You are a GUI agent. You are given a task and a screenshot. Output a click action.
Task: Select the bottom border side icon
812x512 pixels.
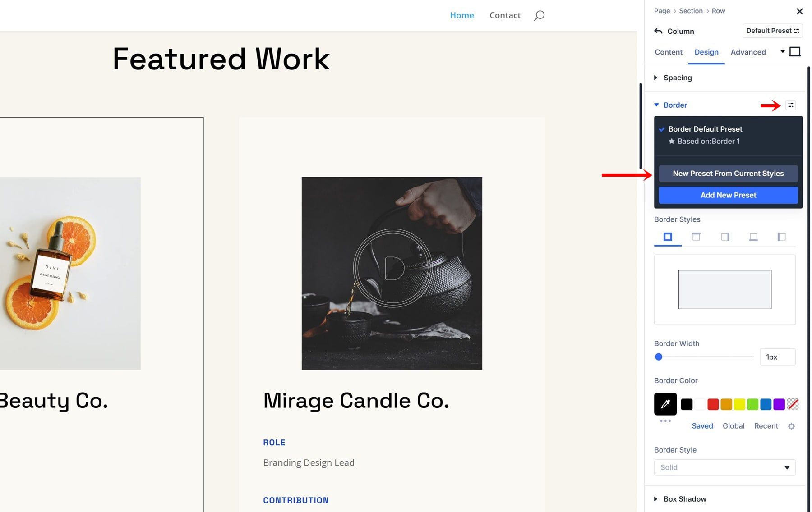(x=753, y=237)
